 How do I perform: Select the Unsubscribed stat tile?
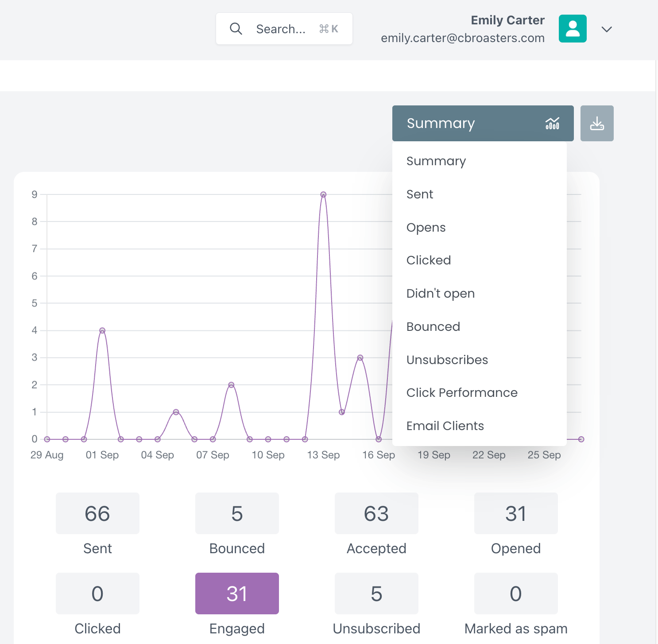(x=376, y=594)
